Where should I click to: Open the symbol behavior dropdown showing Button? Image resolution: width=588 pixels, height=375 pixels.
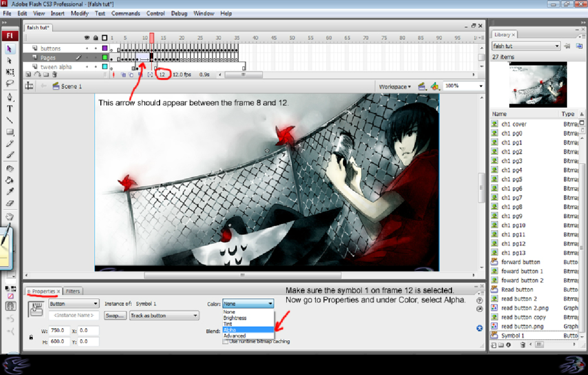pyautogui.click(x=74, y=303)
